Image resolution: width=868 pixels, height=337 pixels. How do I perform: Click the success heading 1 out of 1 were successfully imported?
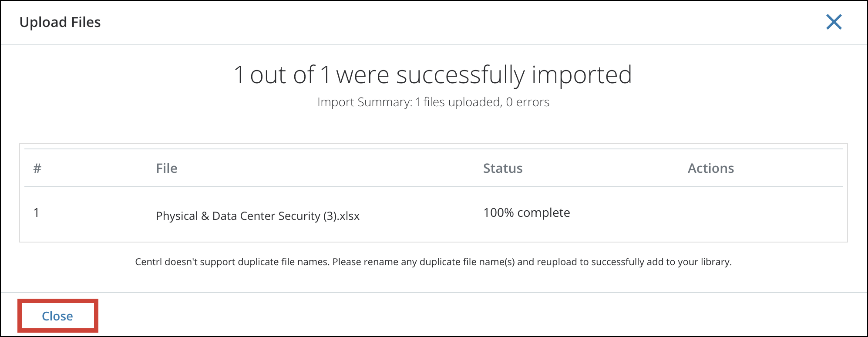point(434,74)
